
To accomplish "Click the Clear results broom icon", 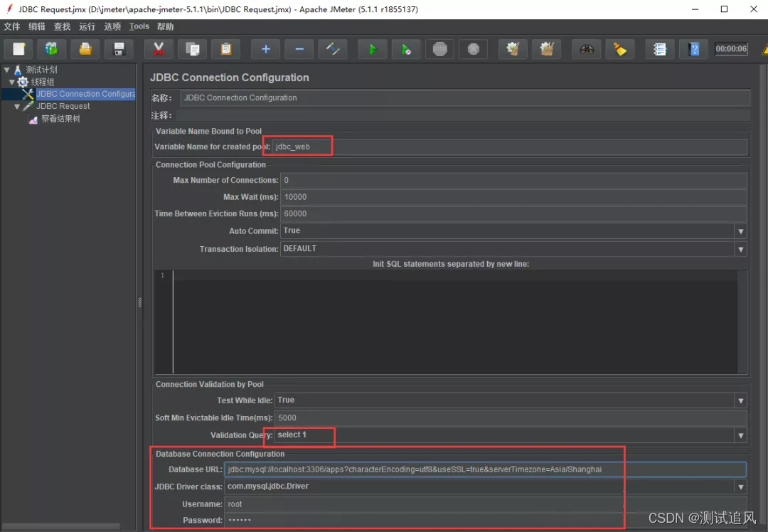I will 513,49.
